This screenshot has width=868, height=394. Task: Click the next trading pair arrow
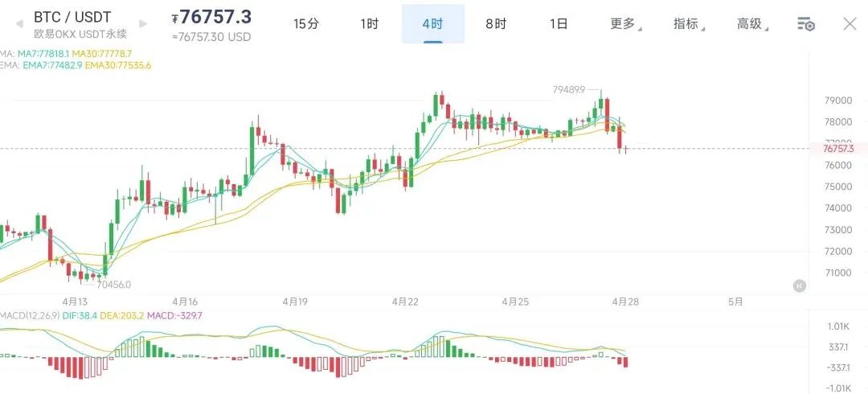pyautogui.click(x=144, y=25)
